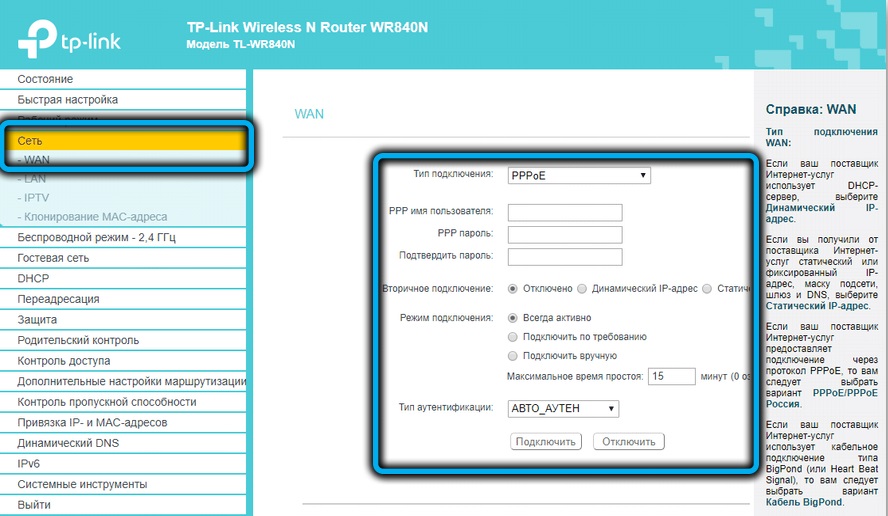Click the PPP имя пользователя field
Viewport: 888px width, 516px height.
pos(565,212)
